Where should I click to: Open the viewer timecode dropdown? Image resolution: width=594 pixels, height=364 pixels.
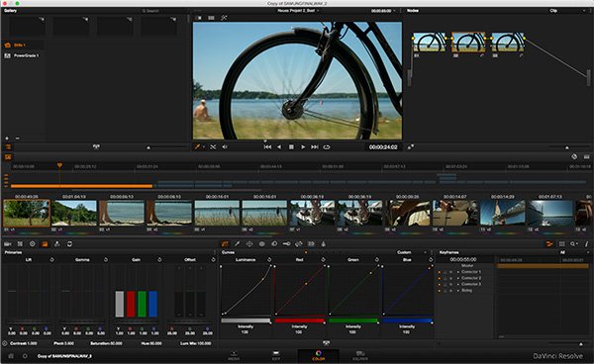[383, 11]
